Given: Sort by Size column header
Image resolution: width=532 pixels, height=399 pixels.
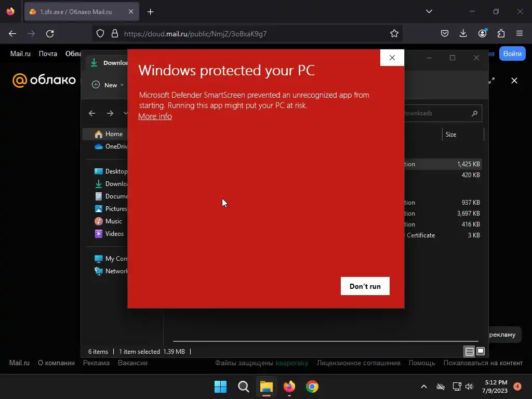Looking at the screenshot, I should [x=463, y=135].
